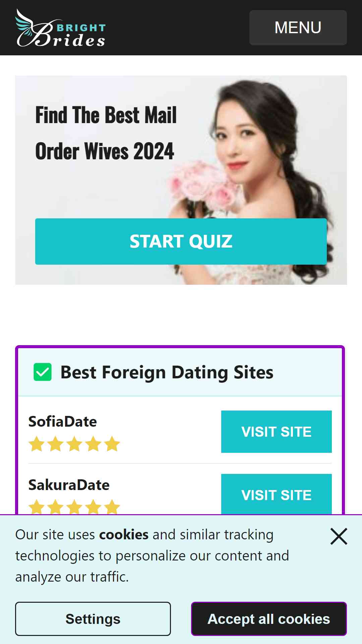Click the bold cookies word in notice
Image resolution: width=362 pixels, height=644 pixels.
click(x=124, y=534)
